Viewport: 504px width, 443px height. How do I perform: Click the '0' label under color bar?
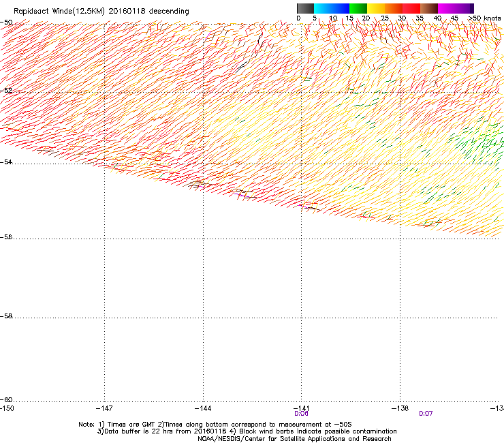pyautogui.click(x=298, y=18)
